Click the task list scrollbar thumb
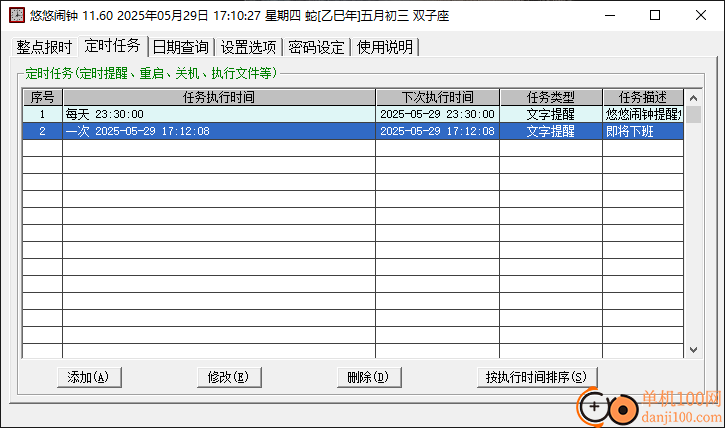This screenshot has width=725, height=428. [693, 115]
